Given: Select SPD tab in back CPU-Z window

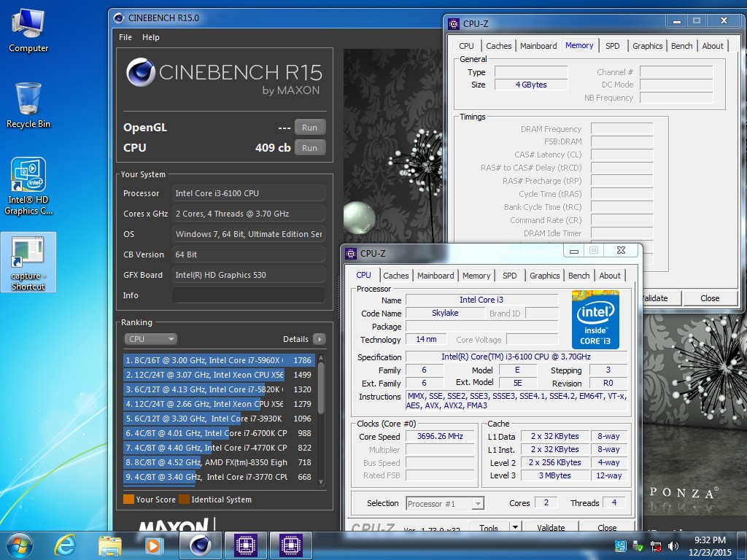Looking at the screenshot, I should [612, 46].
